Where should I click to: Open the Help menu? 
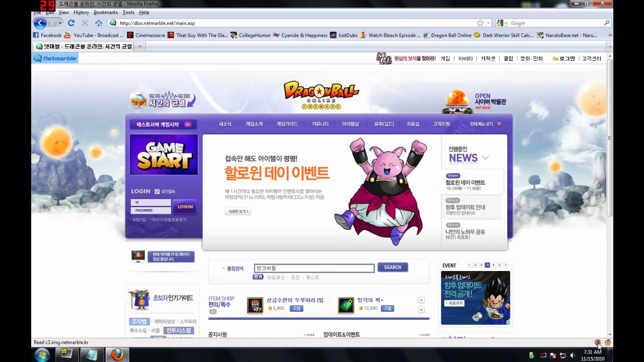144,13
